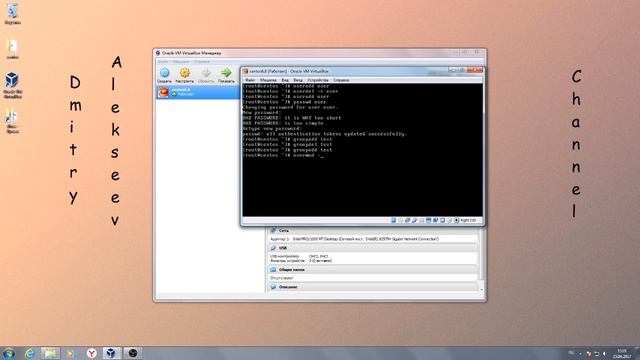This screenshot has width=640, height=360.
Task: Click the details panel scrollbar down arrow
Action: 481,290
